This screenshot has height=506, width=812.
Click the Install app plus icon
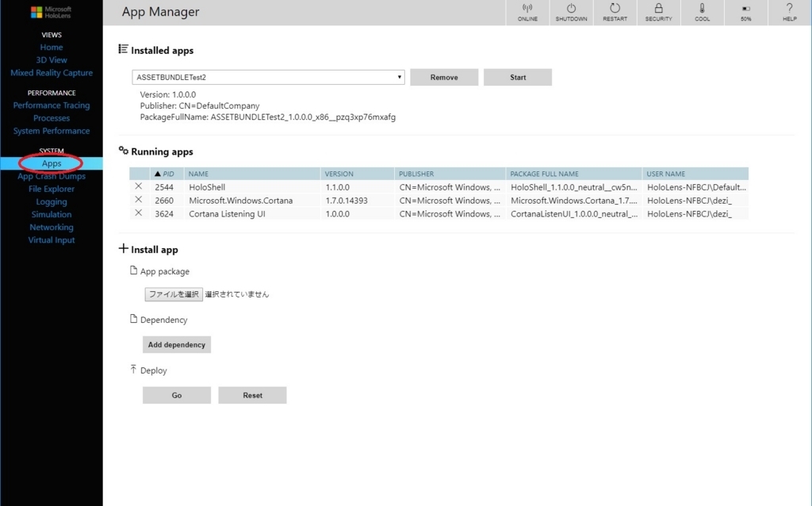point(123,248)
